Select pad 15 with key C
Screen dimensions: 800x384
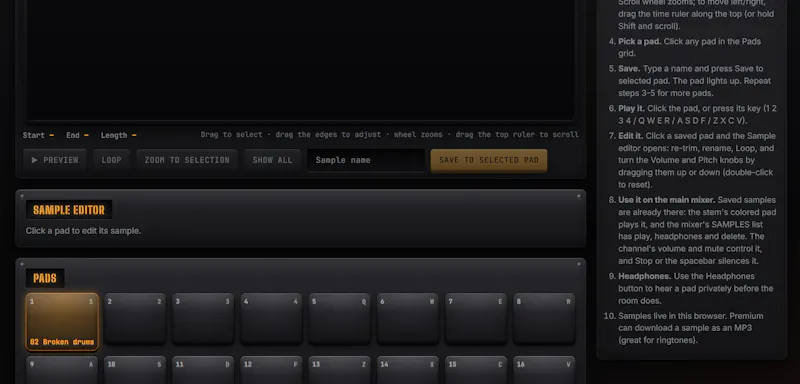(476, 370)
